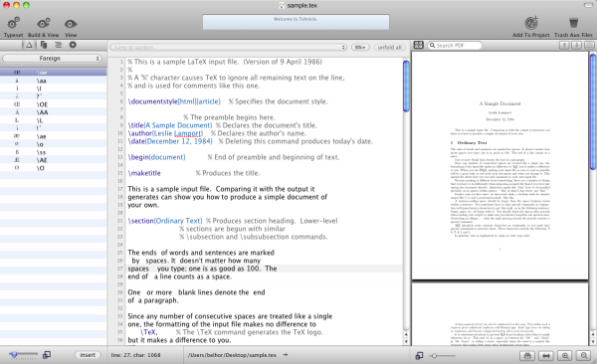Click the Typeset gear icon
Screen dimensions: 597x364
[13, 24]
